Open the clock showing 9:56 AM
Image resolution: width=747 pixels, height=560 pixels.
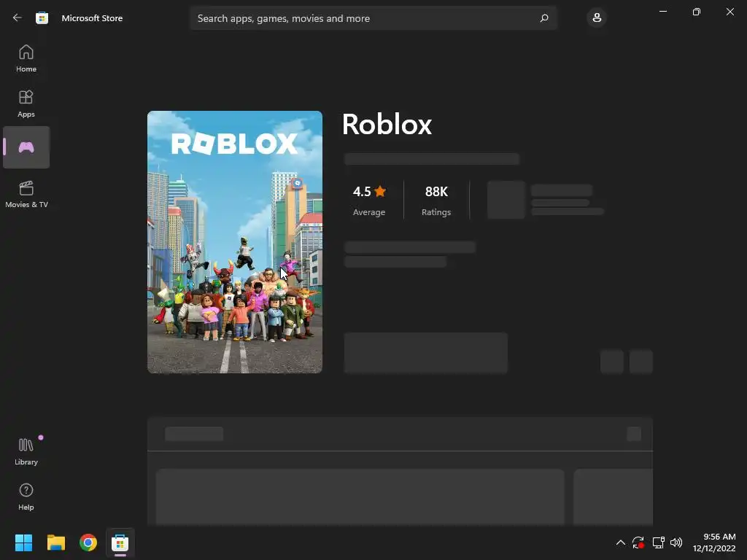714,542
